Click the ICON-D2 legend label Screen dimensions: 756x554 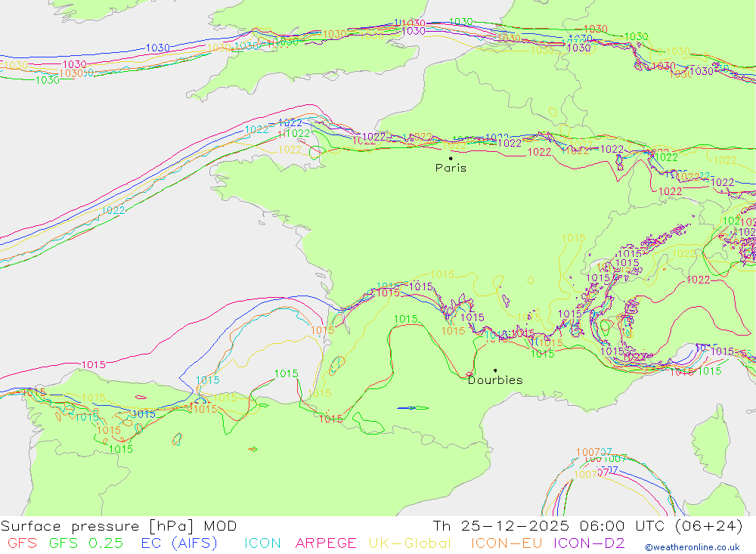[589, 543]
